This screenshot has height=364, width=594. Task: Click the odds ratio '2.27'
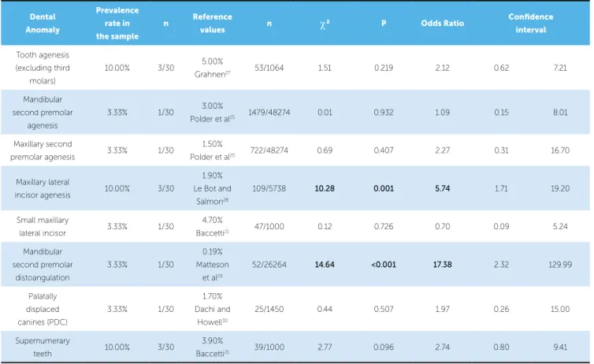coord(443,150)
